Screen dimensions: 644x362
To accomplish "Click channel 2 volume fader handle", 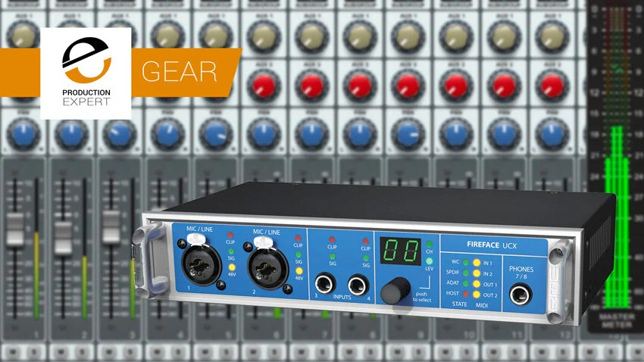I will point(63,238).
